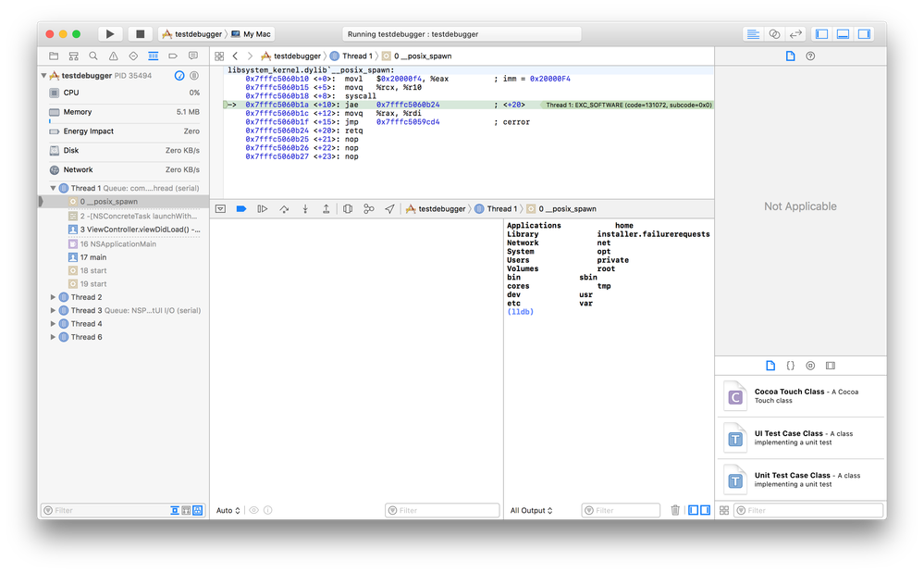Collapse Thread 1 disclosure triangle
The width and height of the screenshot is (924, 573).
(53, 188)
